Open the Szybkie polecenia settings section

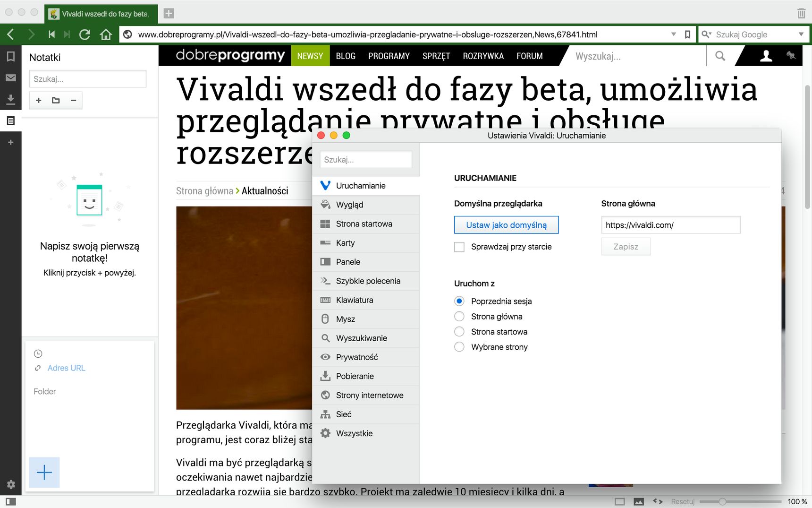click(366, 281)
